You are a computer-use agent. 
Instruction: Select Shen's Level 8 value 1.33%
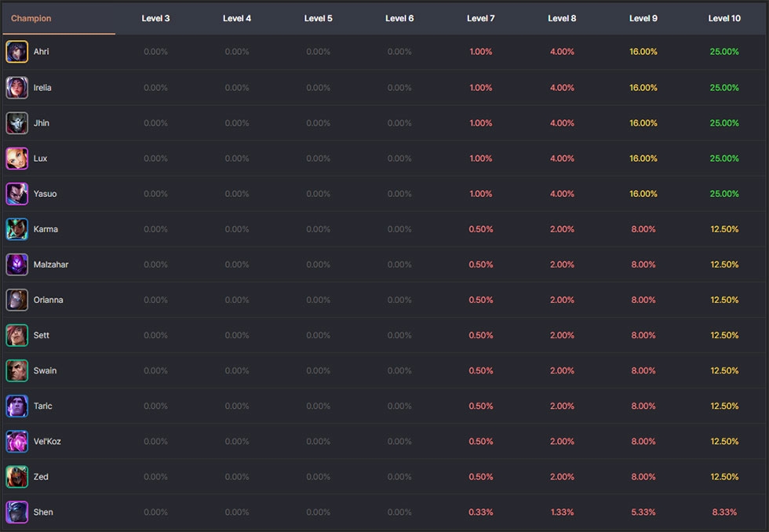pyautogui.click(x=562, y=512)
